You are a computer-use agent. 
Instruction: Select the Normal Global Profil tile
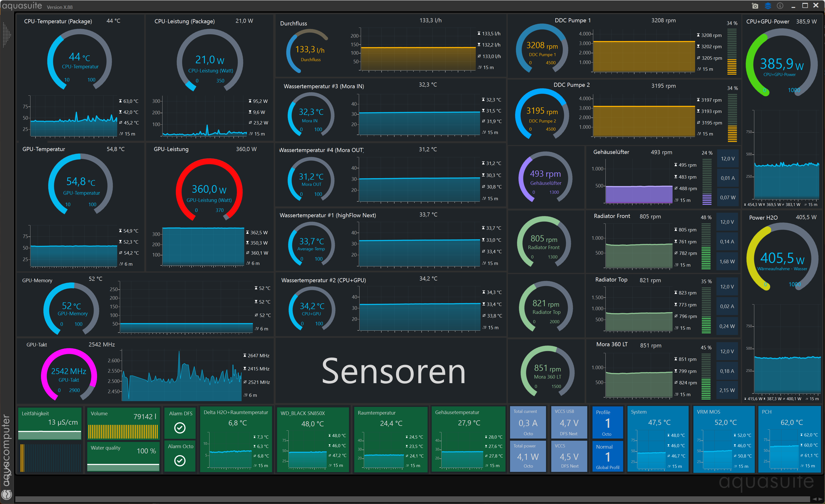tap(607, 457)
